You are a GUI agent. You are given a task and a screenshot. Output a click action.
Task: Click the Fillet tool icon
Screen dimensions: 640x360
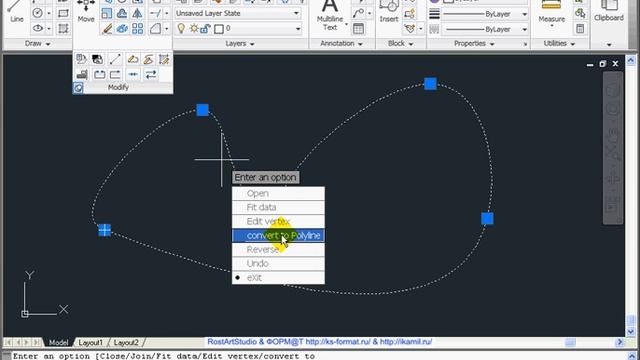coord(155,29)
